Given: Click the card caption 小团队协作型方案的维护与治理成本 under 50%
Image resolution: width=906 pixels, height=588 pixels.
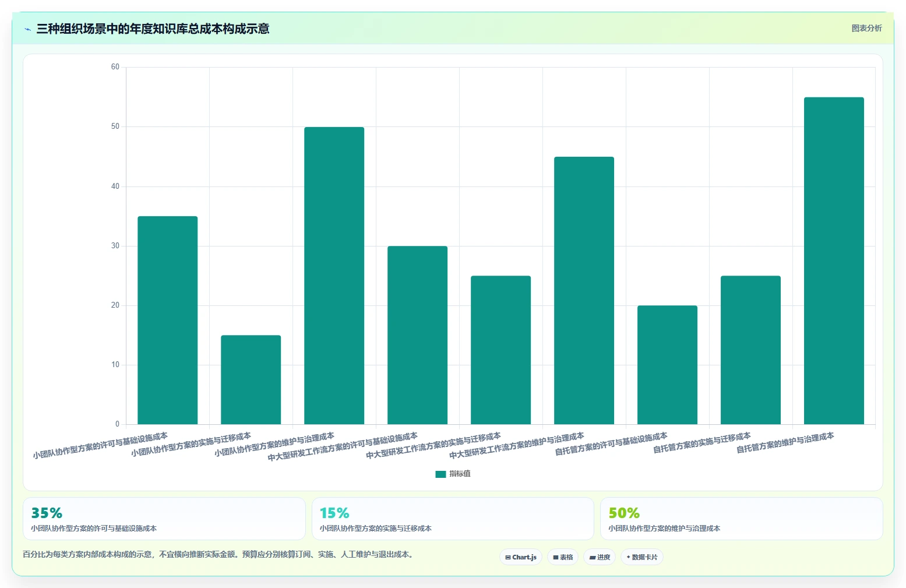Looking at the screenshot, I should click(x=664, y=529).
